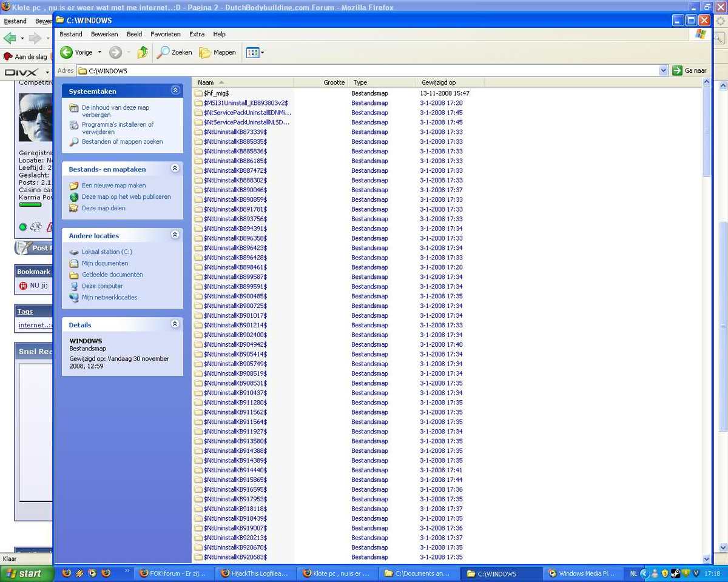The height and width of the screenshot is (582, 728).
Task: Click the folder Up one level icon
Action: coord(143,53)
